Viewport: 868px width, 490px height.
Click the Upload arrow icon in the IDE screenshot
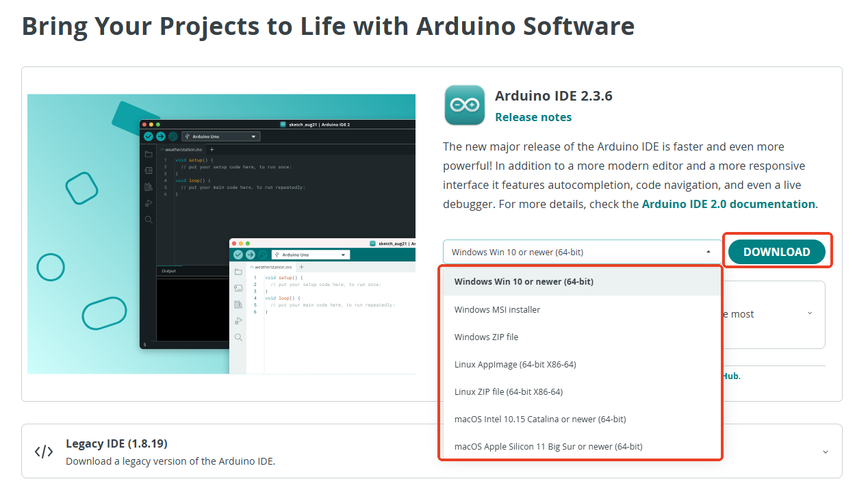pos(159,136)
